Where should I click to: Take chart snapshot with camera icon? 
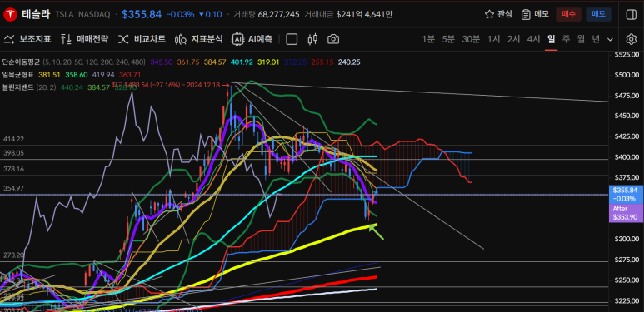pyautogui.click(x=333, y=39)
